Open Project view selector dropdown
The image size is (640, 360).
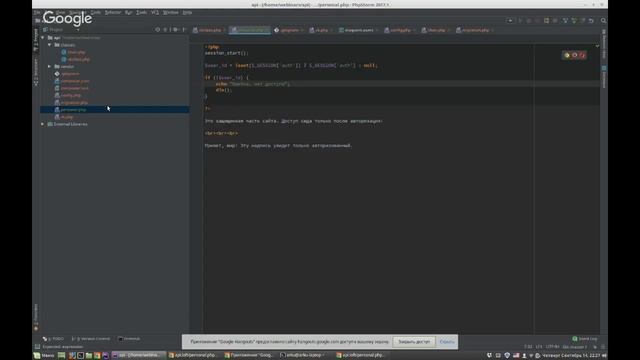coord(61,30)
